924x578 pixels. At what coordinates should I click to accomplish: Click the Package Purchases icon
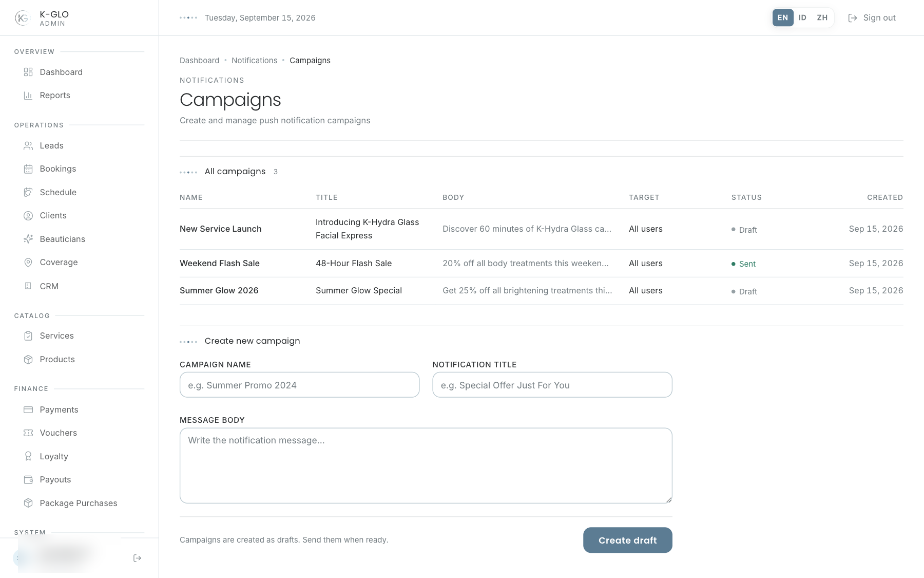[x=28, y=503]
